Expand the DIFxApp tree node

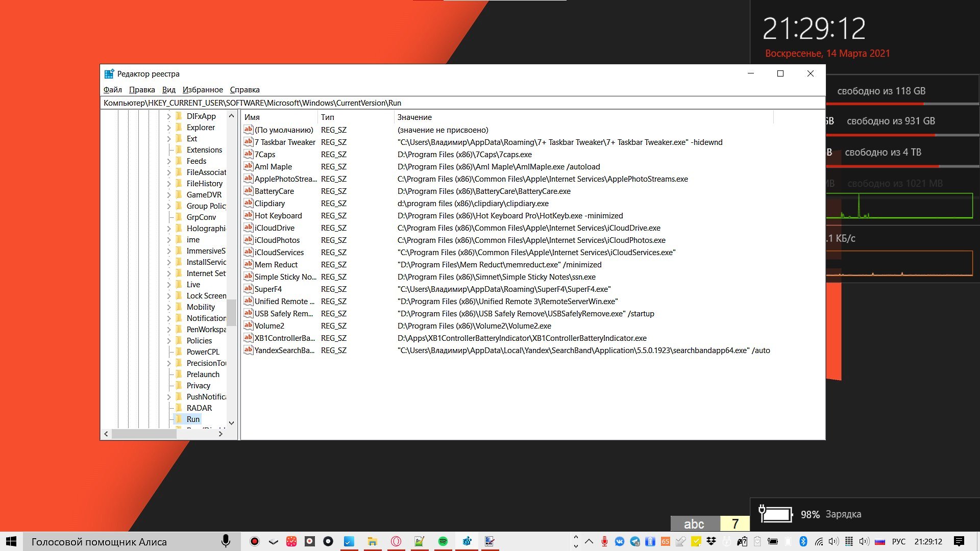click(169, 116)
